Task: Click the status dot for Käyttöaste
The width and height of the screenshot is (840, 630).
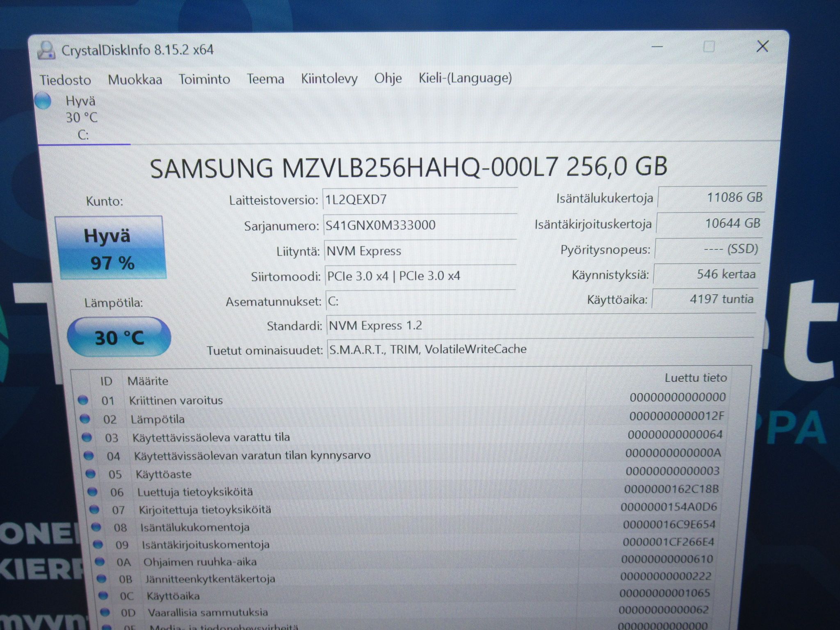Action: (x=91, y=474)
